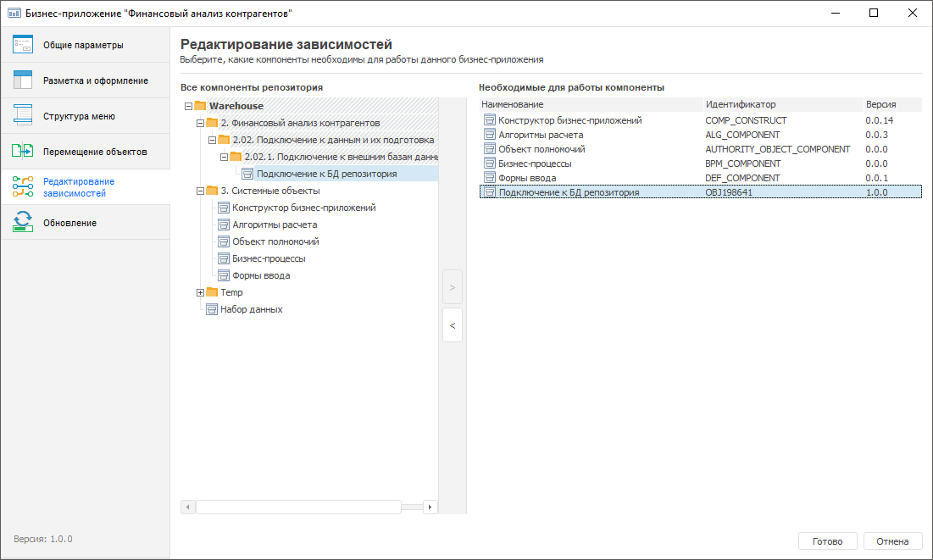933x560 pixels.
Task: Collapse the Warehouse tree node
Action: (188, 106)
